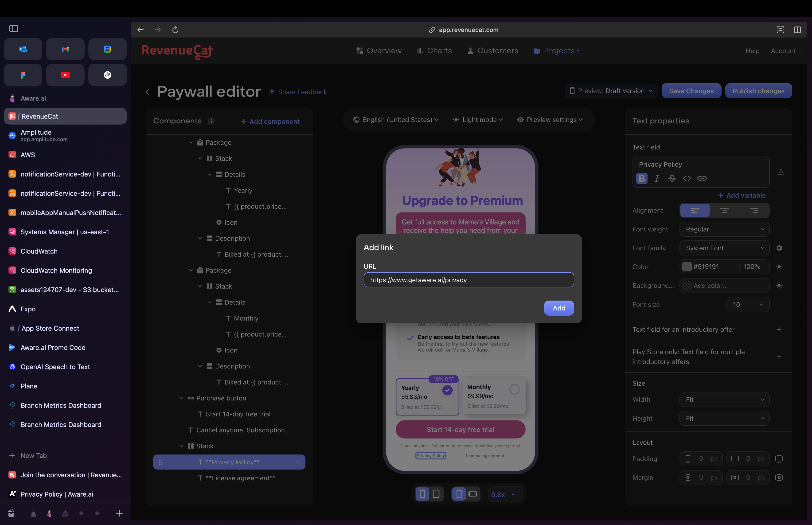Click the Publish changes button
812x525 pixels.
pyautogui.click(x=758, y=91)
